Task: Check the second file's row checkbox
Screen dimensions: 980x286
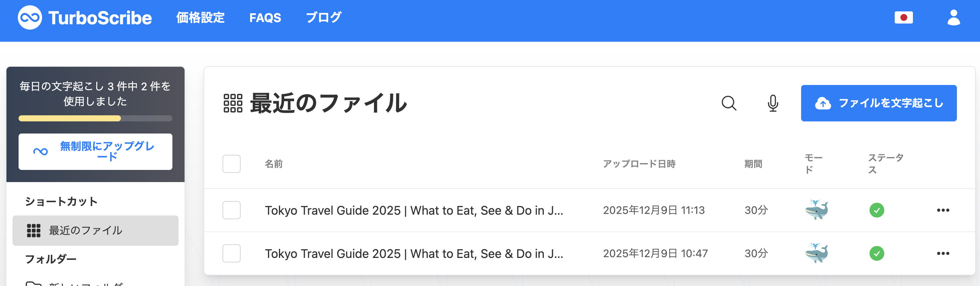Action: click(232, 253)
